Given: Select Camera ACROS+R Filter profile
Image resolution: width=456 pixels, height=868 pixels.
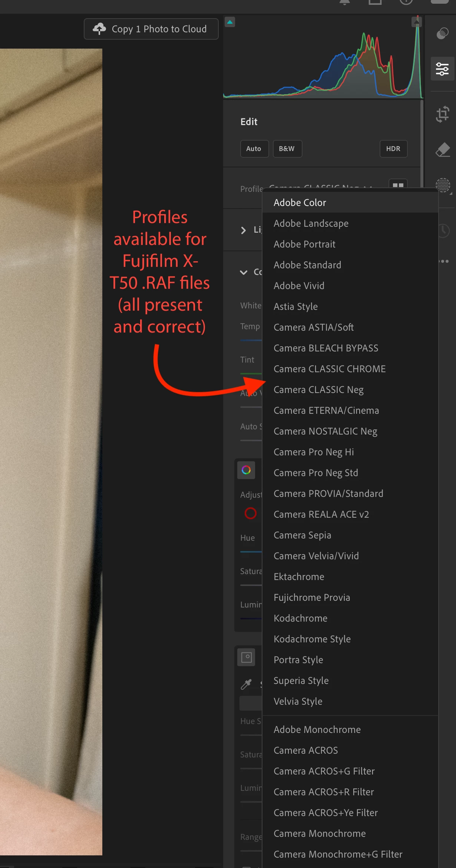Looking at the screenshot, I should click(x=350, y=792).
